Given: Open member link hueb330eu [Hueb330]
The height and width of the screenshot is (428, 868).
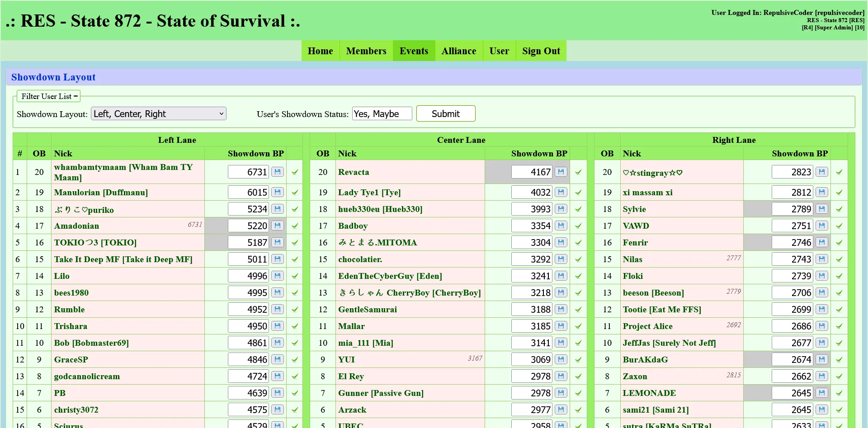Looking at the screenshot, I should [x=380, y=209].
